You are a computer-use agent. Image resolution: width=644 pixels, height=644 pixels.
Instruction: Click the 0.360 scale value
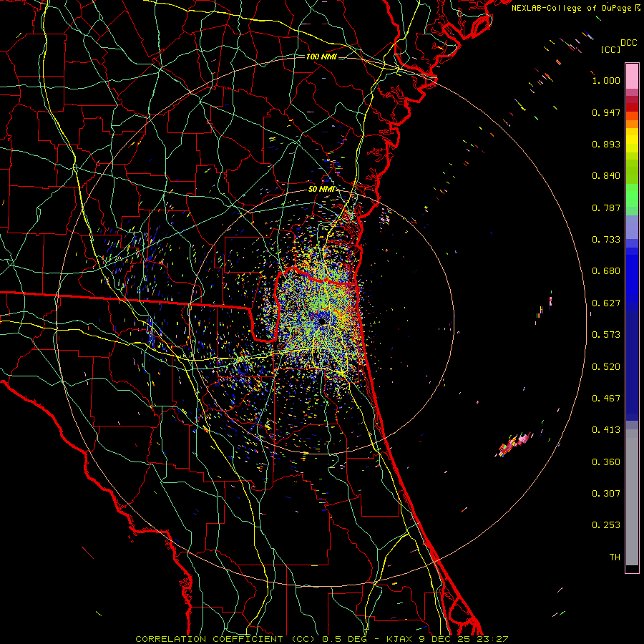[606, 462]
